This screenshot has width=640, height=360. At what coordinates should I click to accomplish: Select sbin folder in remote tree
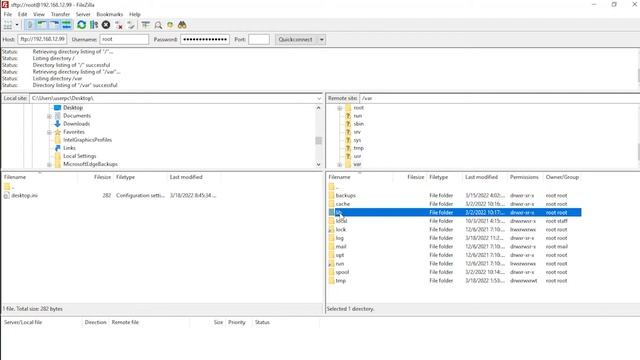[x=358, y=124]
